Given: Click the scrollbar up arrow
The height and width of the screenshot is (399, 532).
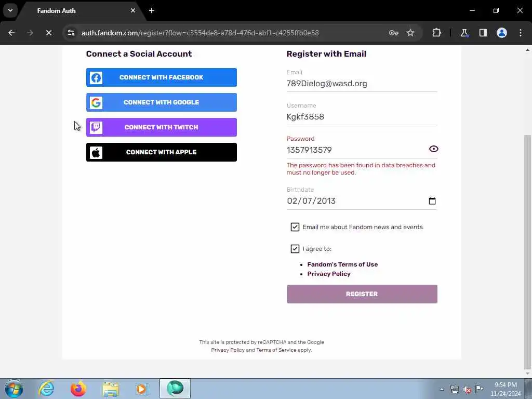Looking at the screenshot, I should pyautogui.click(x=527, y=50).
